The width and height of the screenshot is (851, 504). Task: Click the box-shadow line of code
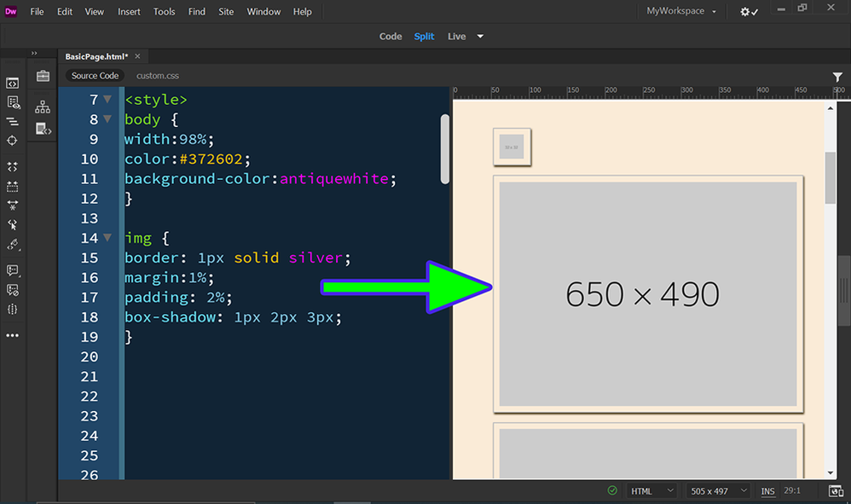click(x=233, y=317)
